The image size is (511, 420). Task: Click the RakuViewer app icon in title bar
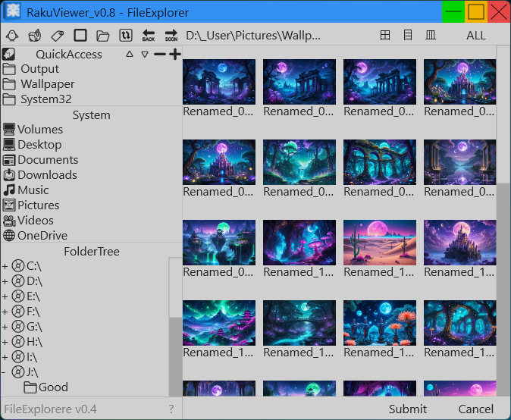tap(12, 11)
